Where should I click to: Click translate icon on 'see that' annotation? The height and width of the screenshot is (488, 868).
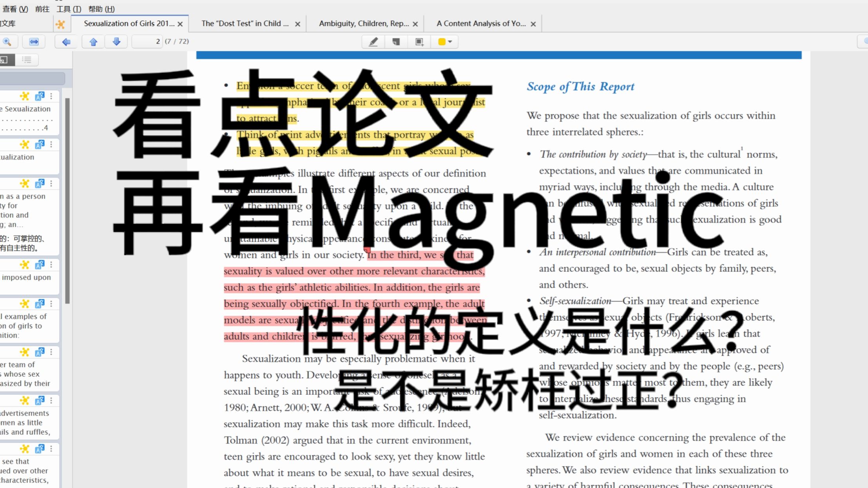[x=40, y=449]
